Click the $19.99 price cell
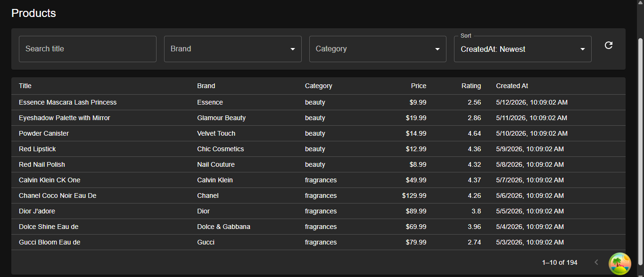This screenshot has height=277, width=644. (x=416, y=118)
